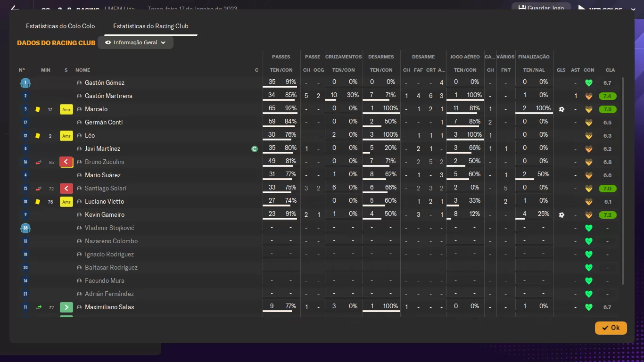Viewport: 644px width, 362px height.
Task: Click the yellow card icon in Léo's row
Action: (x=38, y=136)
